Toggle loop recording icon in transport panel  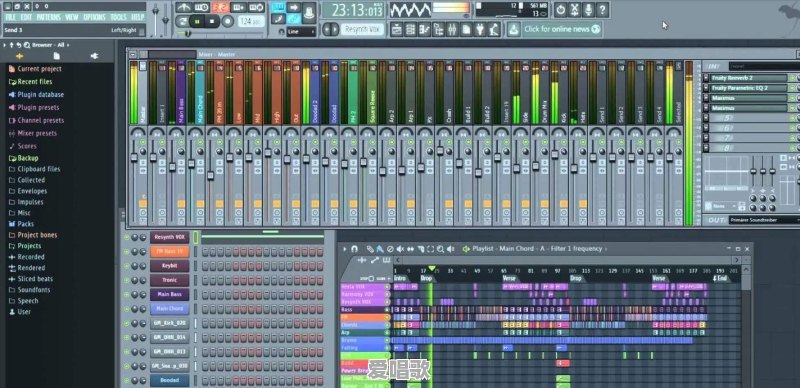point(257,7)
